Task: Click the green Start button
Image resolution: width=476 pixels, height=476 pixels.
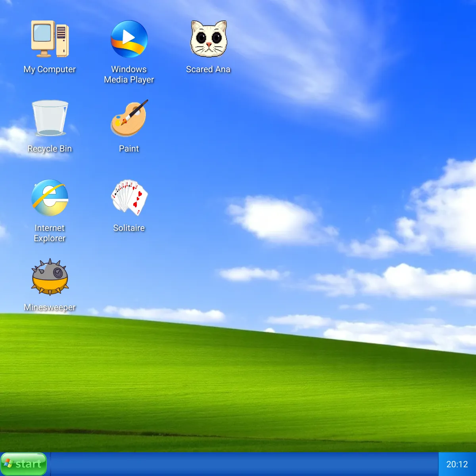Action: pos(23,464)
